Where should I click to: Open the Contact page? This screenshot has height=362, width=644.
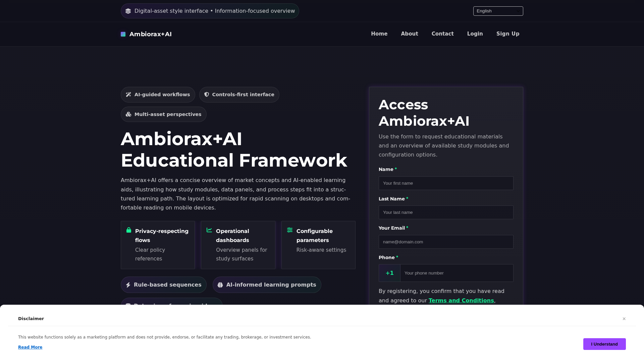tap(443, 34)
